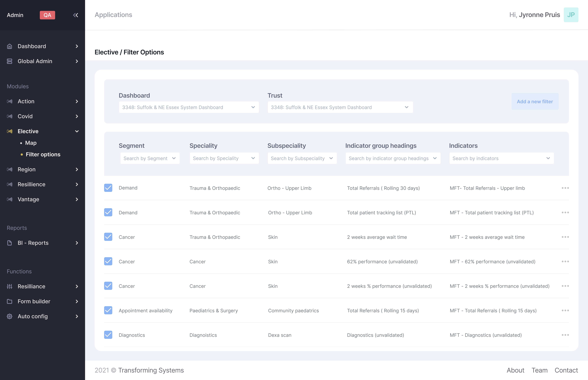The image size is (588, 380).
Task: Collapse sidebar with double-chevron icon
Action: (76, 15)
